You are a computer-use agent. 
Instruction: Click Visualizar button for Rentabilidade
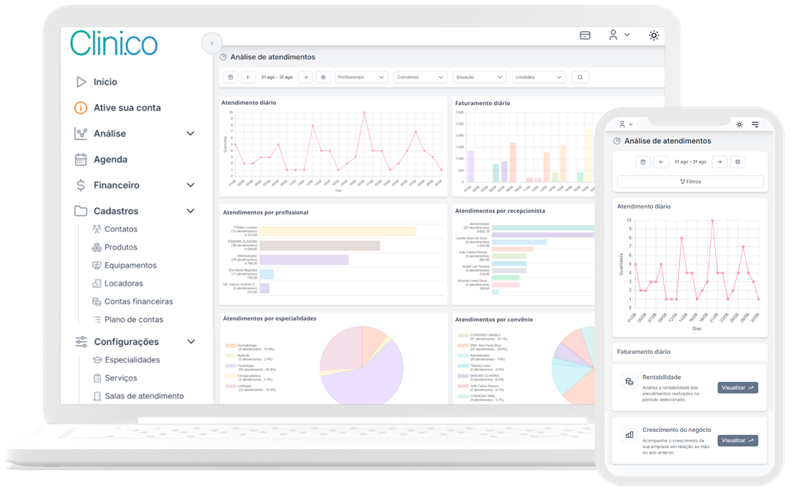tap(737, 387)
